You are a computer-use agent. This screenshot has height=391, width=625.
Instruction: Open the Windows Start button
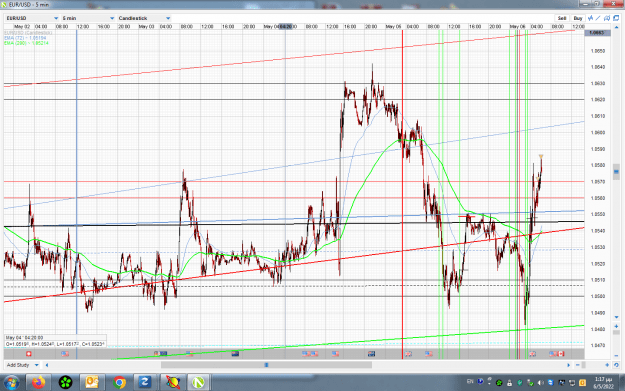[11, 383]
